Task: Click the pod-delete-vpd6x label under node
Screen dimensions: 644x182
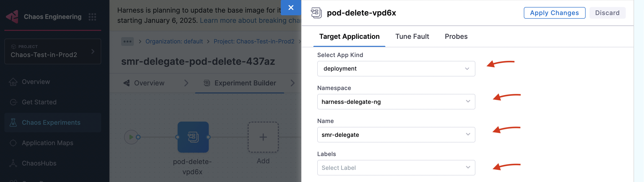Action: pos(192,166)
